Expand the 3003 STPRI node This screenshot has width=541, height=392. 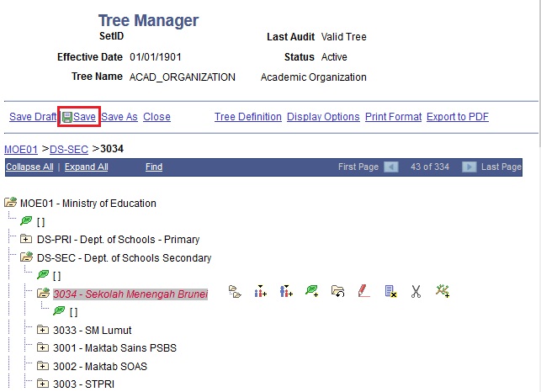coord(42,384)
